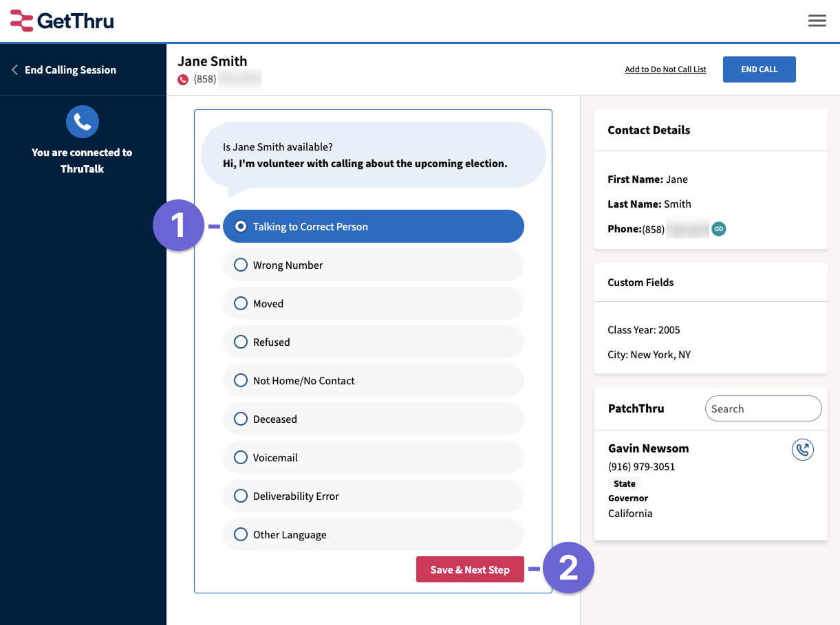The image size is (840, 625).
Task: Click phone number (916) 979-3051
Action: coord(642,467)
